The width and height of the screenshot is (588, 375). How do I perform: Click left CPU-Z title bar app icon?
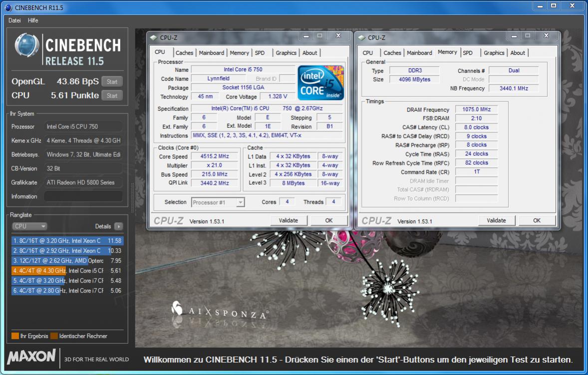[154, 37]
